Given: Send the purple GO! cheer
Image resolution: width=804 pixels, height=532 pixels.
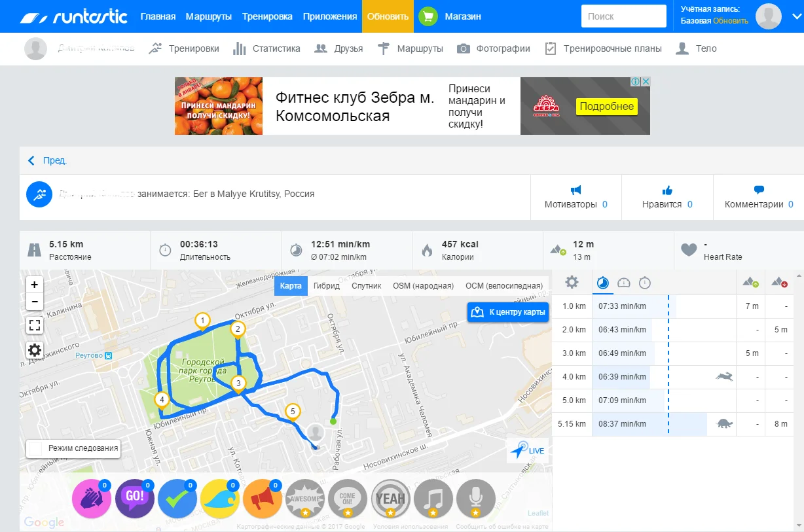Looking at the screenshot, I should (135, 499).
